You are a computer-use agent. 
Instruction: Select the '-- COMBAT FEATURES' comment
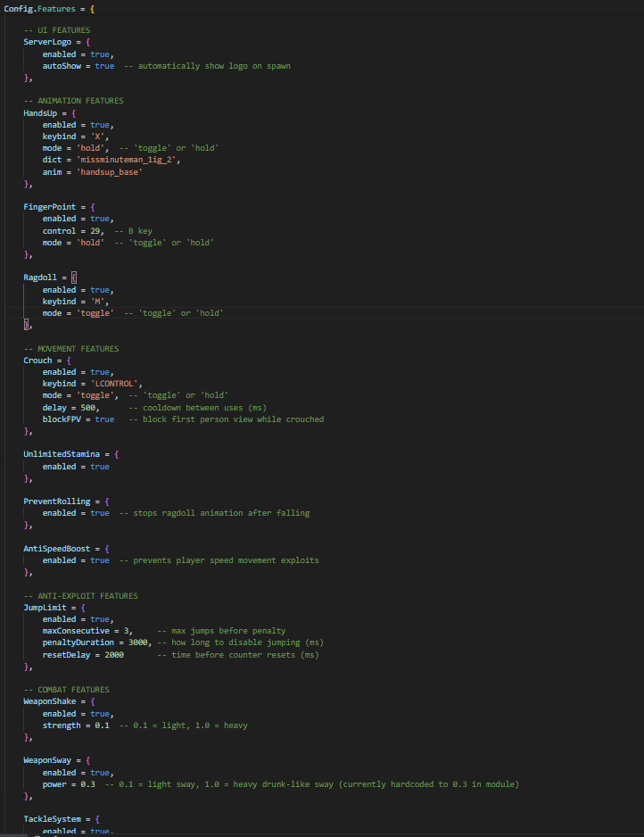tap(66, 690)
